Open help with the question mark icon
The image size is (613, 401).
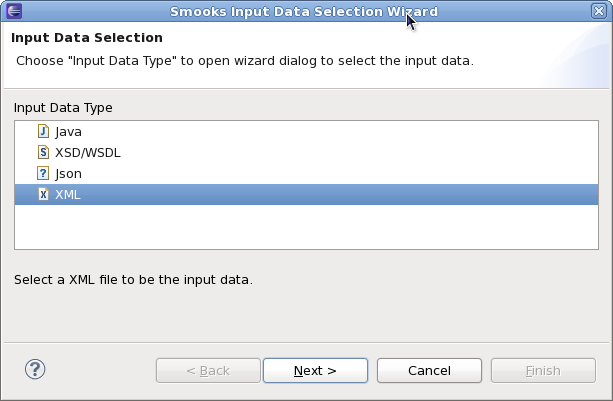pos(35,369)
